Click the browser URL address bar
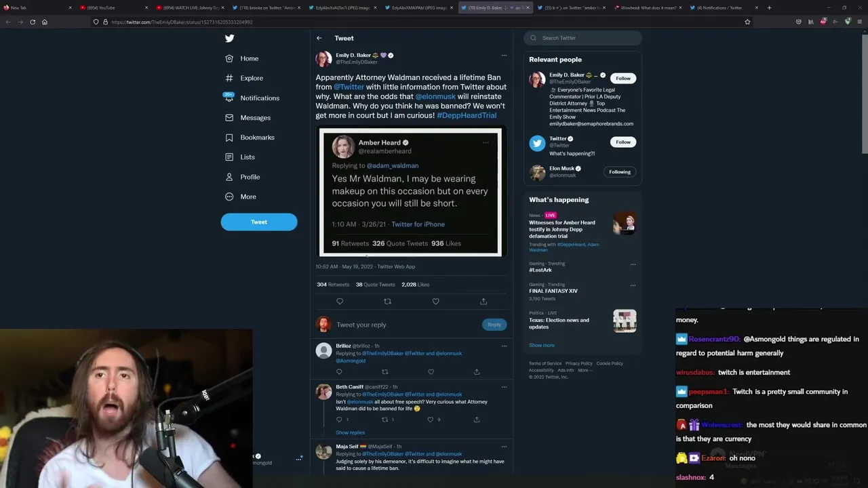Viewport: 868px width, 488px height. point(420,22)
